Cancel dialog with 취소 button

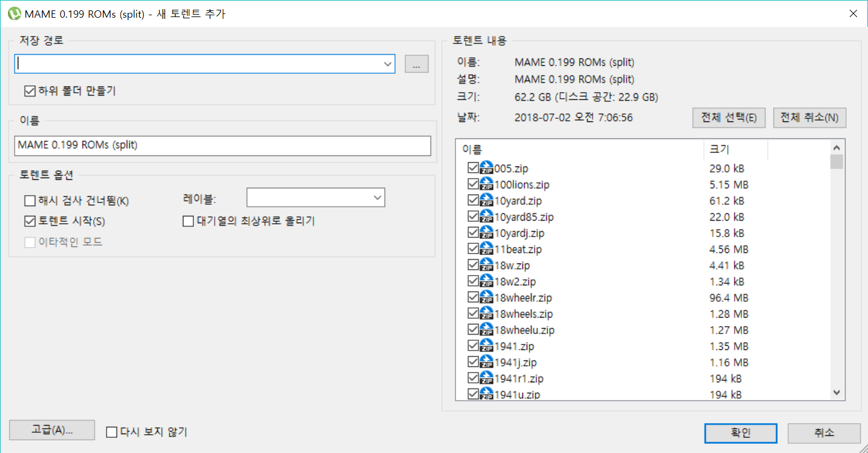824,433
